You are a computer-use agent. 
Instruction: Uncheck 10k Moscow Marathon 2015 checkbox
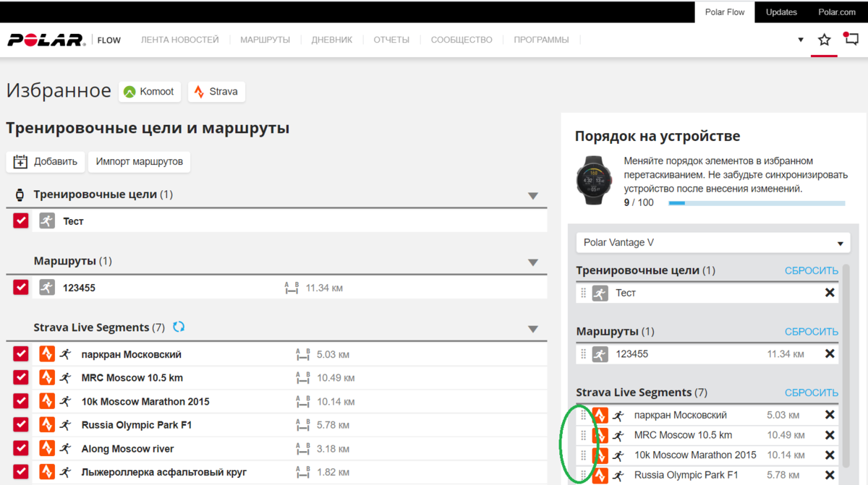point(21,401)
